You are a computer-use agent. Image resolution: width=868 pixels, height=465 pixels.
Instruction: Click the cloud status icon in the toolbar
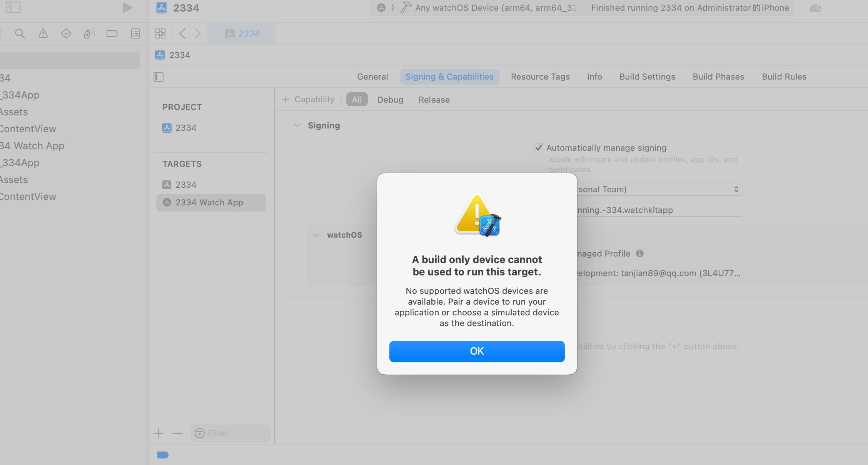pyautogui.click(x=815, y=8)
